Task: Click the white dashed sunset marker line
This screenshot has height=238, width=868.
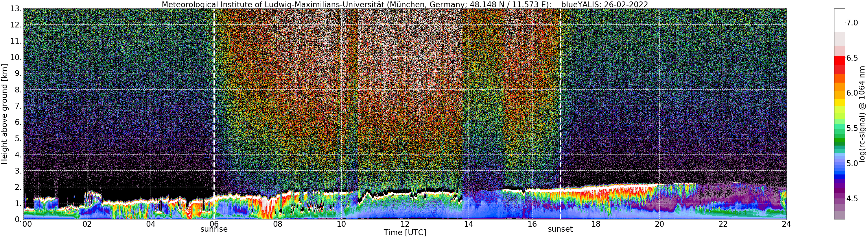Action: coord(560,114)
